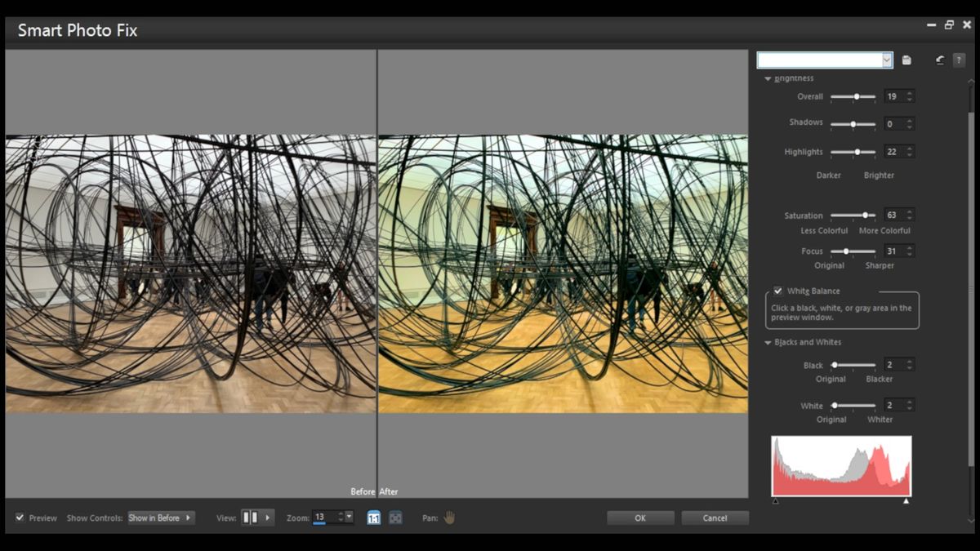Open the Zoom percentage dropdown arrow
The image size is (980, 551).
click(x=350, y=517)
